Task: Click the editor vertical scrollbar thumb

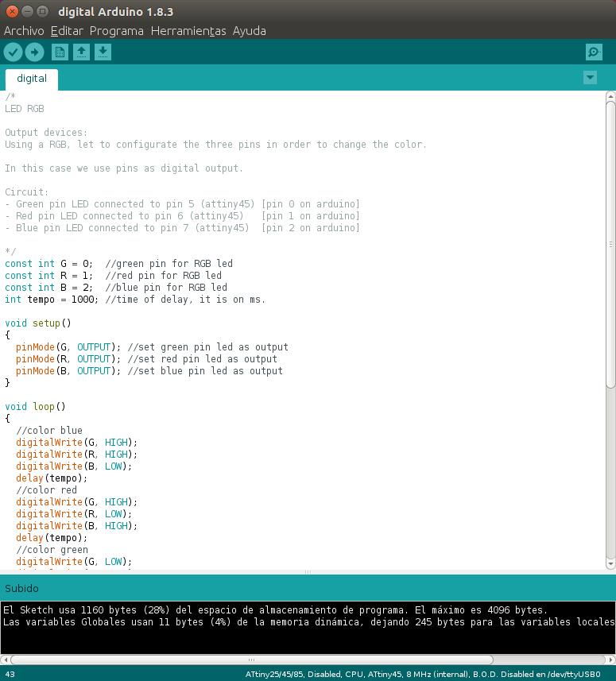Action: [610, 244]
